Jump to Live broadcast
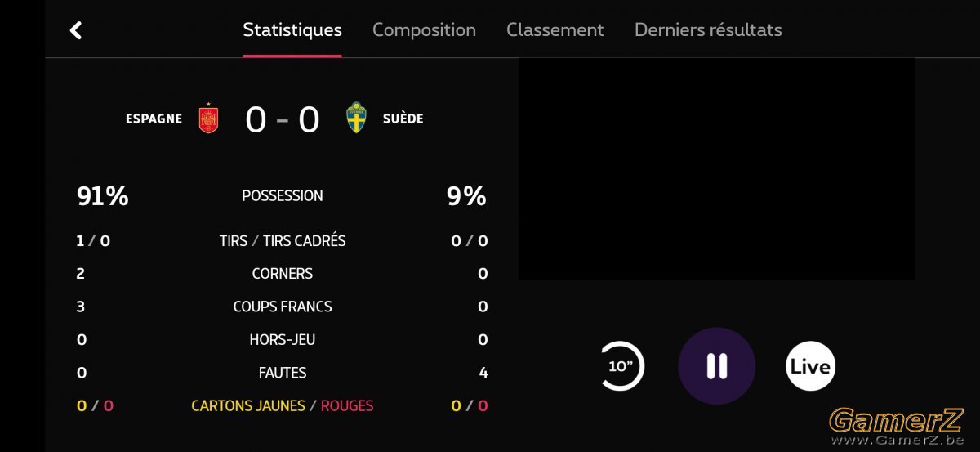 pyautogui.click(x=810, y=366)
